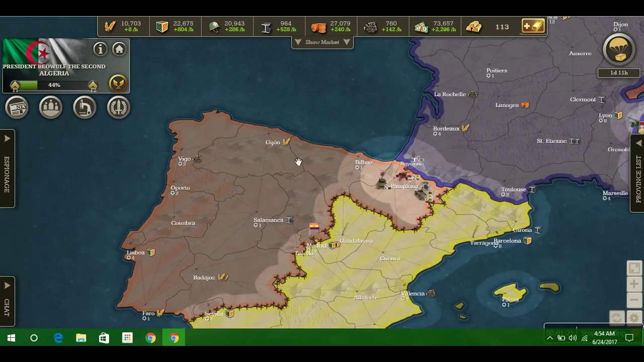Select the metal beam resource 964
The image size is (644, 362).
point(279,27)
